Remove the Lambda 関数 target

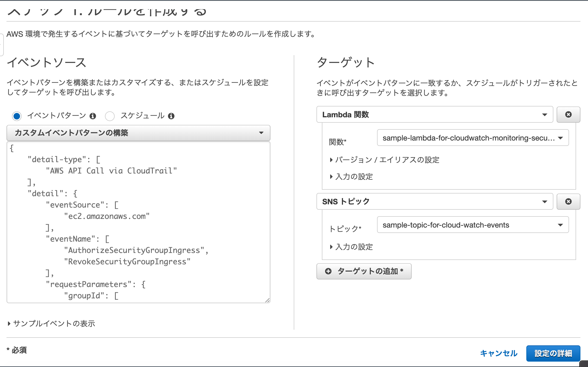[x=568, y=115]
